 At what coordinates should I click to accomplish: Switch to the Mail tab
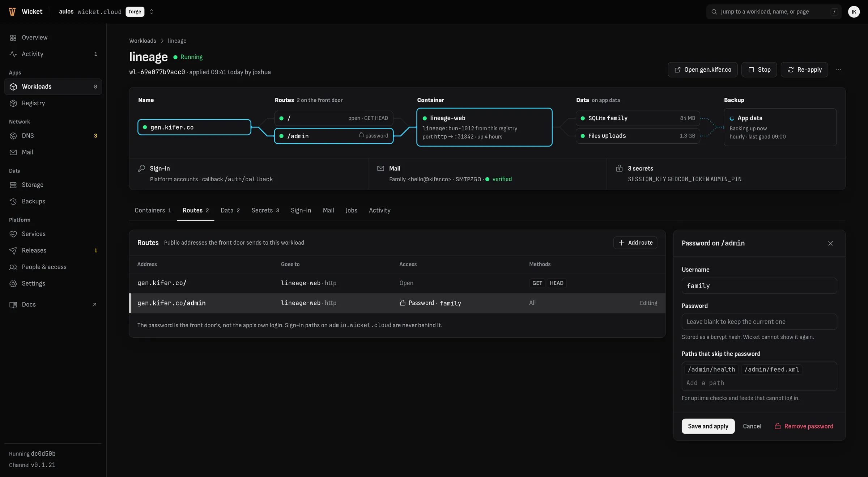(328, 210)
